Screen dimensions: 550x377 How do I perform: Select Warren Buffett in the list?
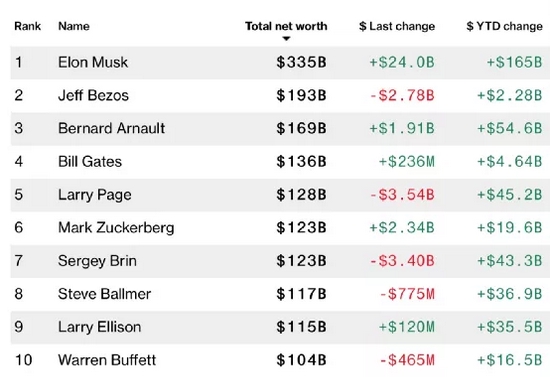(x=107, y=360)
